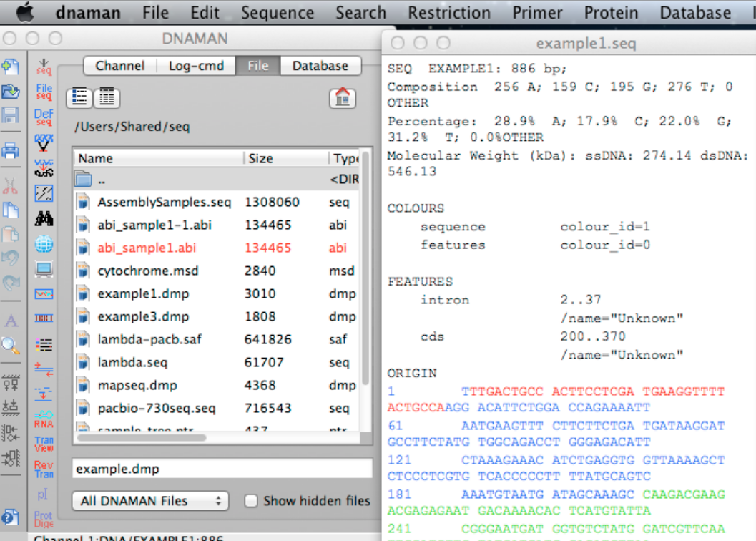This screenshot has width=756, height=541.
Task: Click the Tran View icon
Action: pyautogui.click(x=44, y=444)
